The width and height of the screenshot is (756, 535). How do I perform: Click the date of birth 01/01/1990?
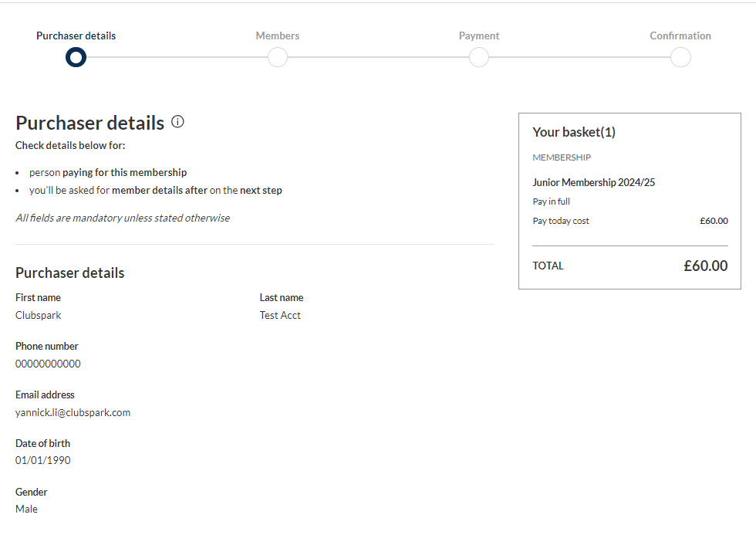pos(43,460)
